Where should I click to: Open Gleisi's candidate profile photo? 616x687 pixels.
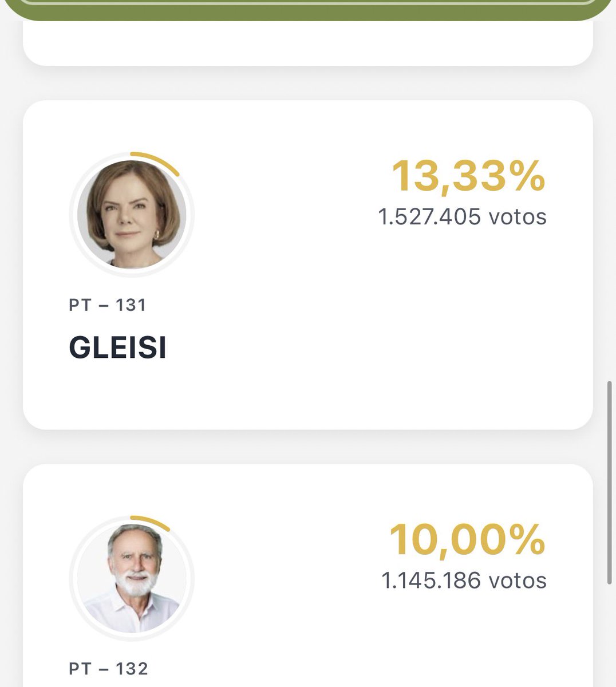tap(132, 214)
